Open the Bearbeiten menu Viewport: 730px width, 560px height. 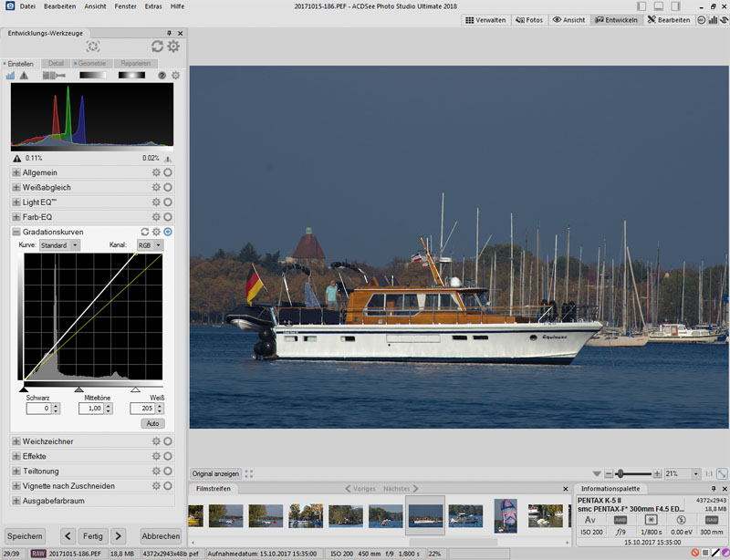pos(59,5)
